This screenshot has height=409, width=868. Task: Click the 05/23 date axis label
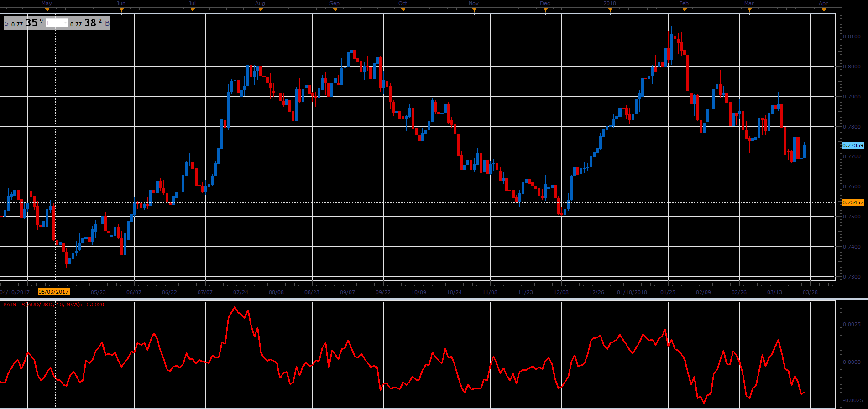(98, 292)
